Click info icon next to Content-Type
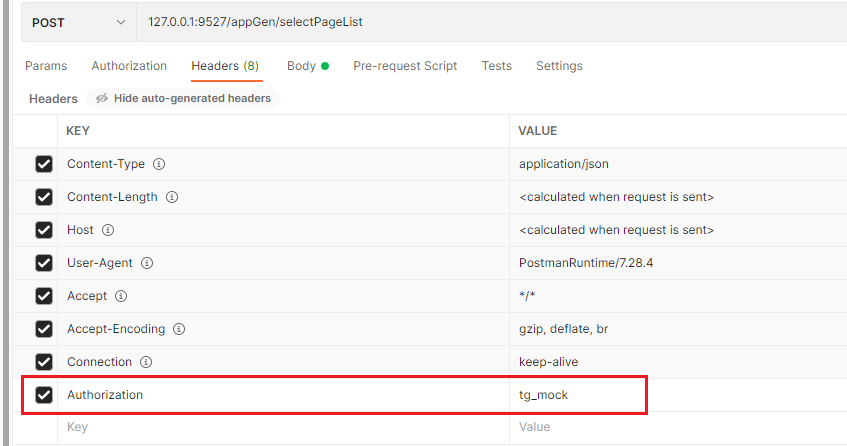 159,164
